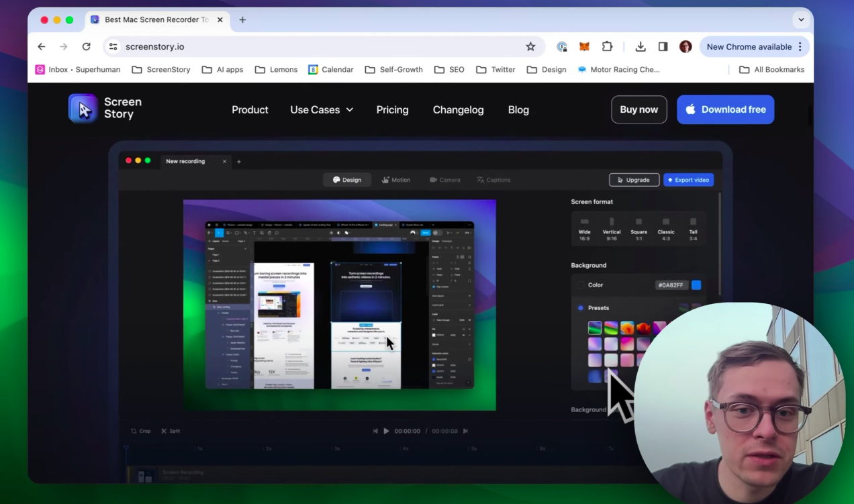The width and height of the screenshot is (854, 504).
Task: Open the SEO bookmarks folder
Action: [x=449, y=70]
